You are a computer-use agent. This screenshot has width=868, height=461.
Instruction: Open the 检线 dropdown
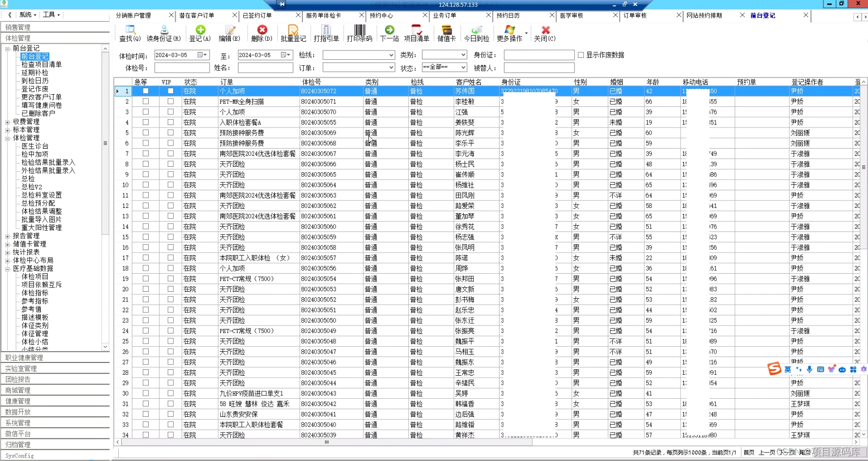tap(391, 55)
